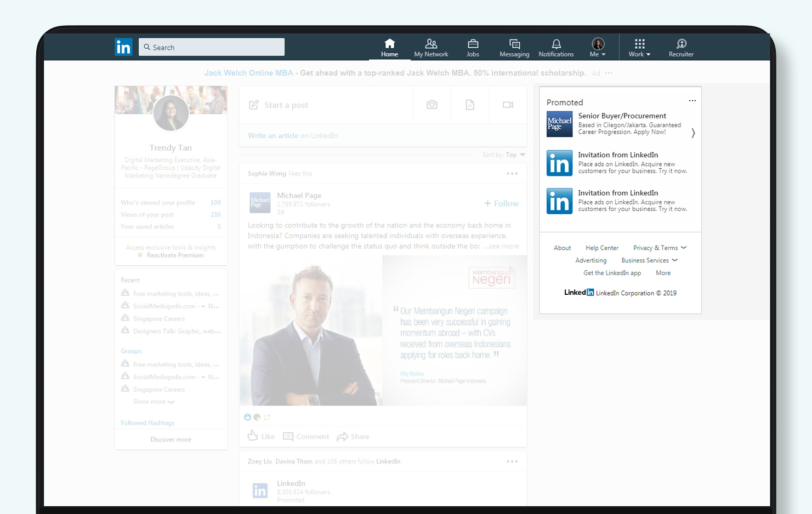Share the Michael Page post
The width and height of the screenshot is (812, 514).
point(353,437)
